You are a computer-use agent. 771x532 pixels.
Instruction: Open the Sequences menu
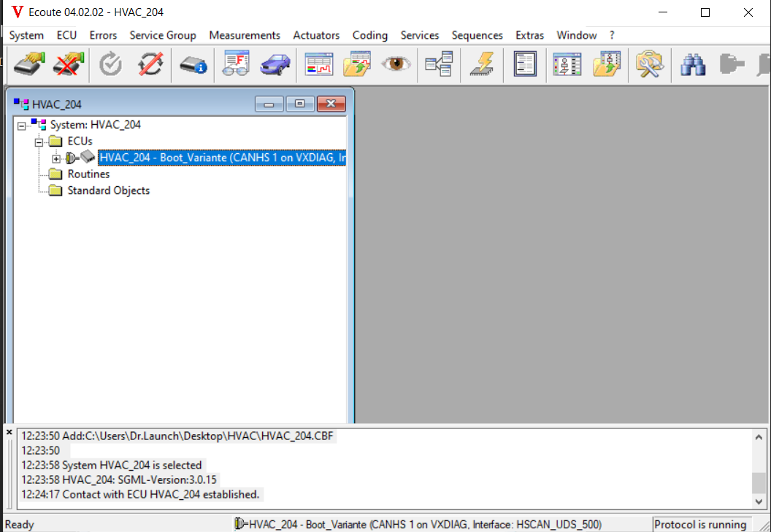coord(477,36)
